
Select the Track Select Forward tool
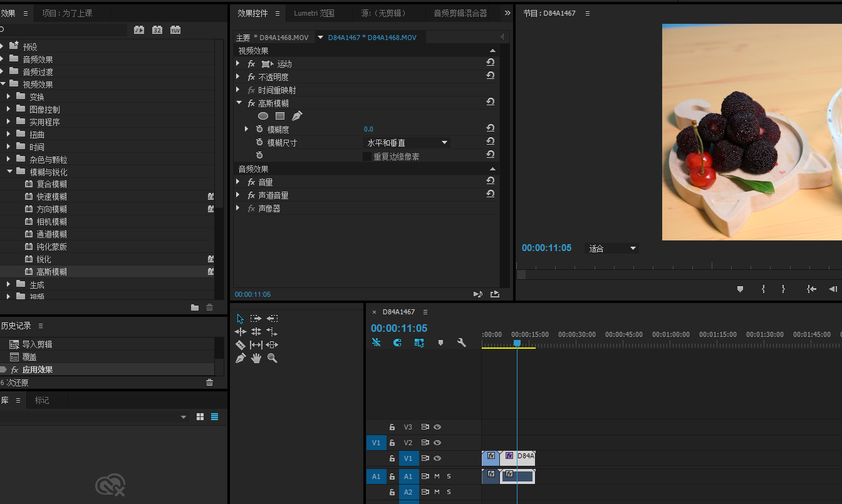pyautogui.click(x=256, y=319)
